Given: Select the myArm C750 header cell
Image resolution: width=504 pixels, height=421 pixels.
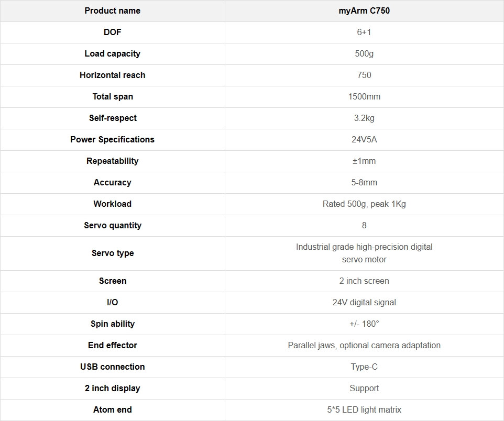Looking at the screenshot, I should pos(364,11).
